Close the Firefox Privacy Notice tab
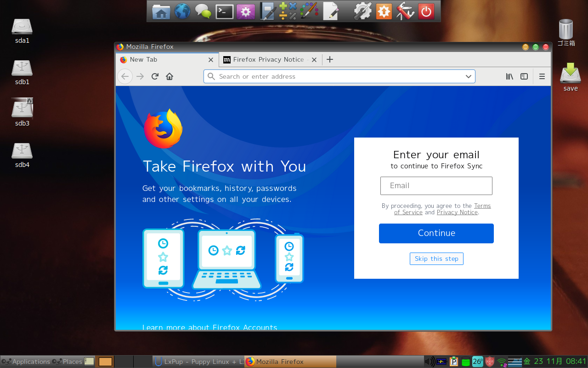The image size is (588, 368). [314, 59]
